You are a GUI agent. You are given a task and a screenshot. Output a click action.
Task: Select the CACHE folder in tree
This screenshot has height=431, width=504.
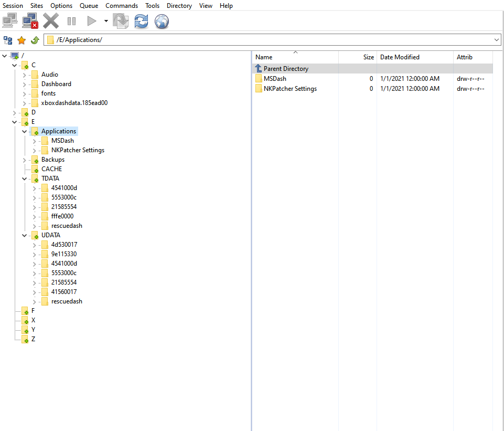pos(52,169)
